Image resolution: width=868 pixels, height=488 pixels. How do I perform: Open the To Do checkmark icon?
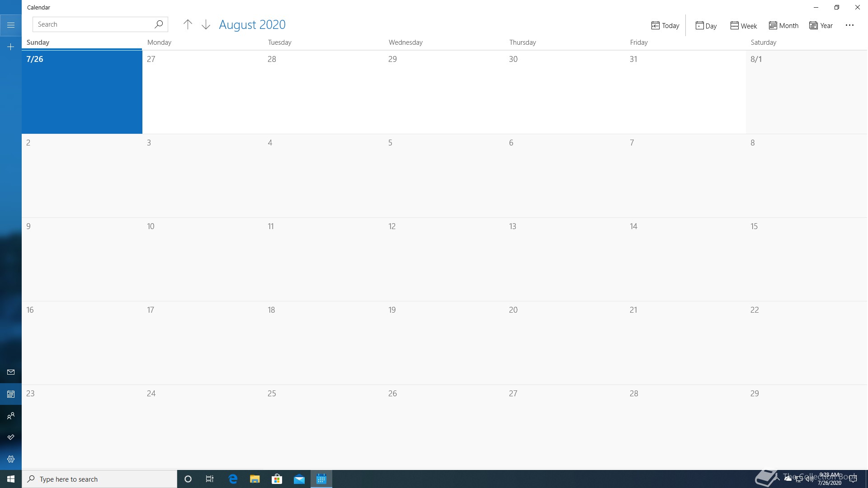(x=11, y=437)
